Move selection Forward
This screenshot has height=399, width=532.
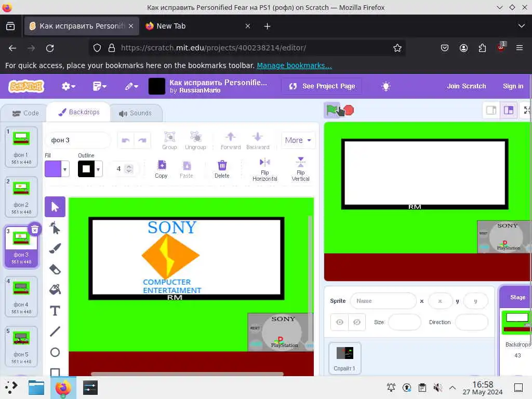pos(231,140)
